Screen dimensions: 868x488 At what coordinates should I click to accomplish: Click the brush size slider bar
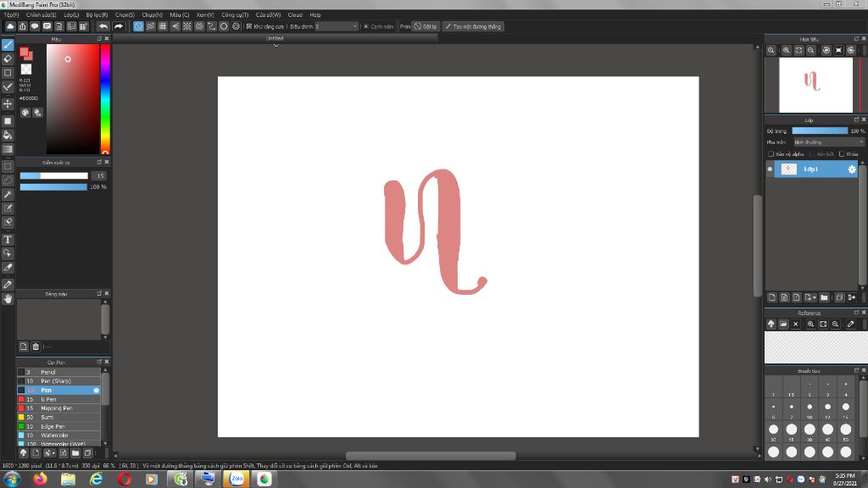coord(53,176)
